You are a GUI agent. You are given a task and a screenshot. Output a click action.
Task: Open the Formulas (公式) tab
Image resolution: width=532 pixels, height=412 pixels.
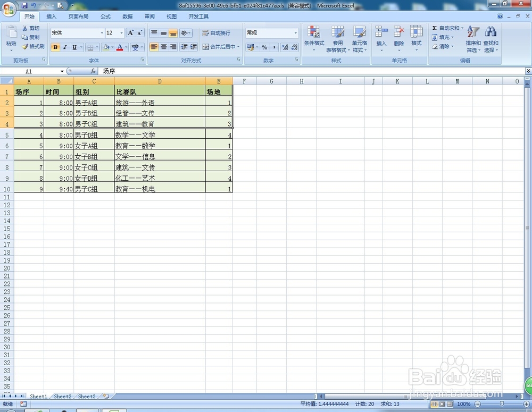coord(105,16)
